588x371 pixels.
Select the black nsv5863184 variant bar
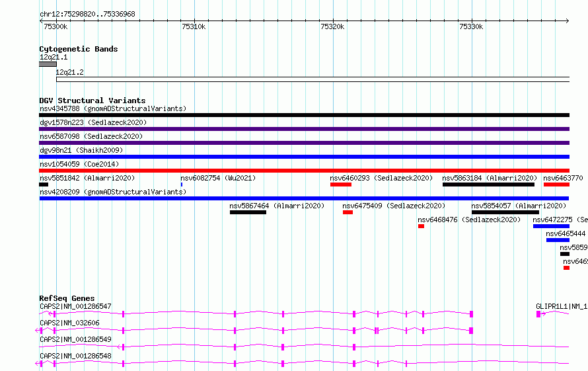click(x=488, y=185)
